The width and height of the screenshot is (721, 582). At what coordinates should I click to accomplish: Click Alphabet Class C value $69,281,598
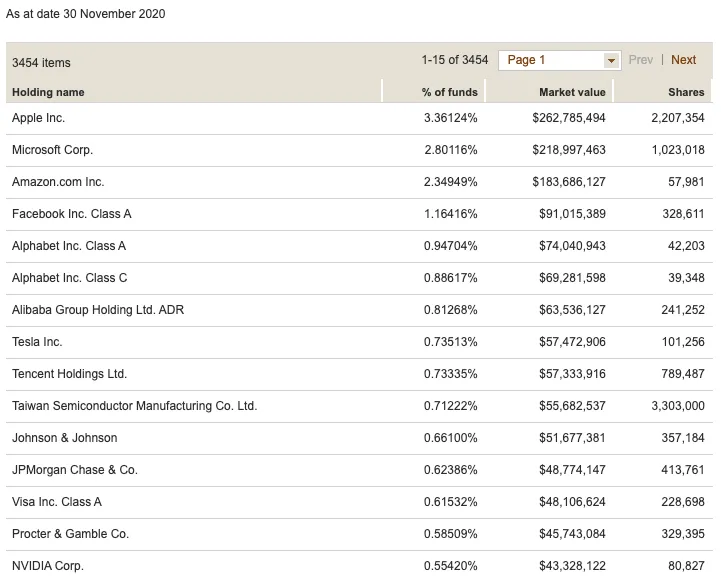[x=572, y=278]
